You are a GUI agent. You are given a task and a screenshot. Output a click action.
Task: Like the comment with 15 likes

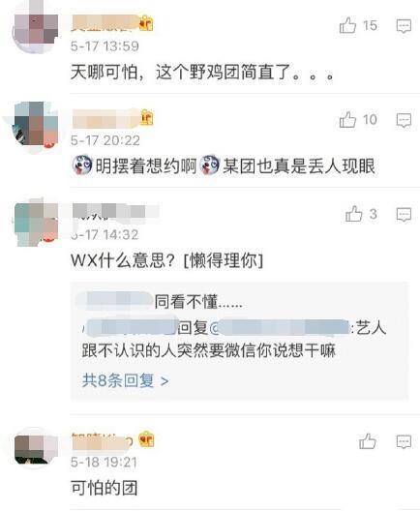click(x=347, y=25)
